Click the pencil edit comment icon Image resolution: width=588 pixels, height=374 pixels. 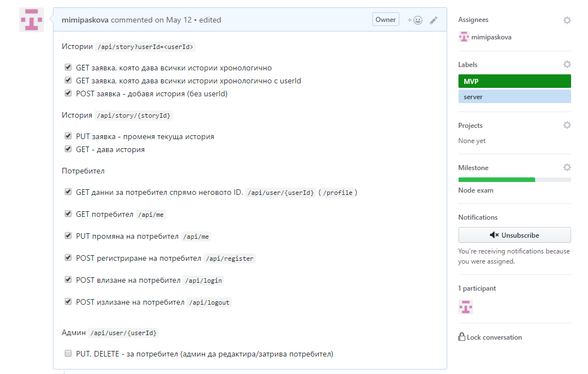pyautogui.click(x=433, y=20)
